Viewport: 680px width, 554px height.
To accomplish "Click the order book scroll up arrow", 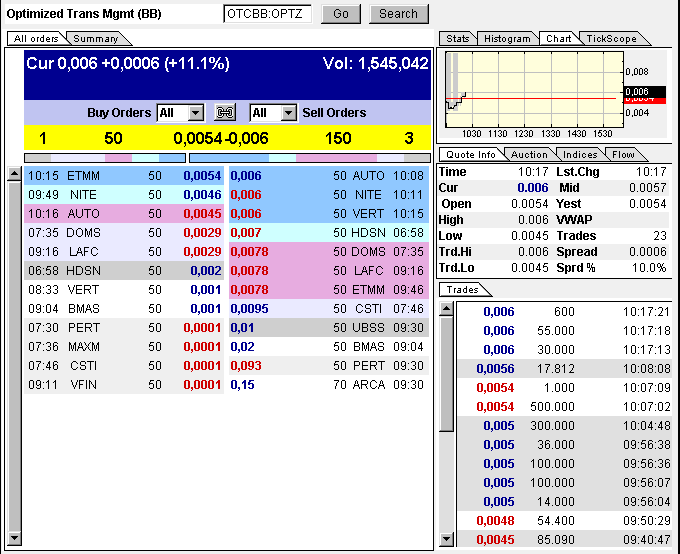I will tap(13, 174).
